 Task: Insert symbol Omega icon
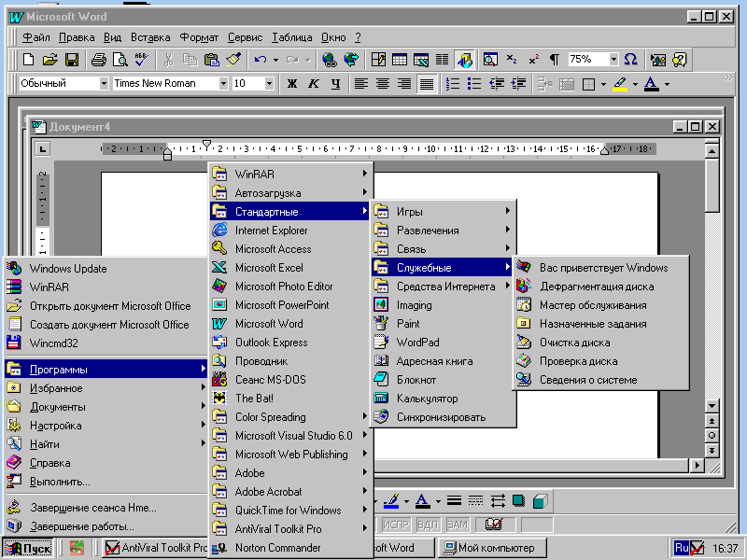(x=631, y=60)
